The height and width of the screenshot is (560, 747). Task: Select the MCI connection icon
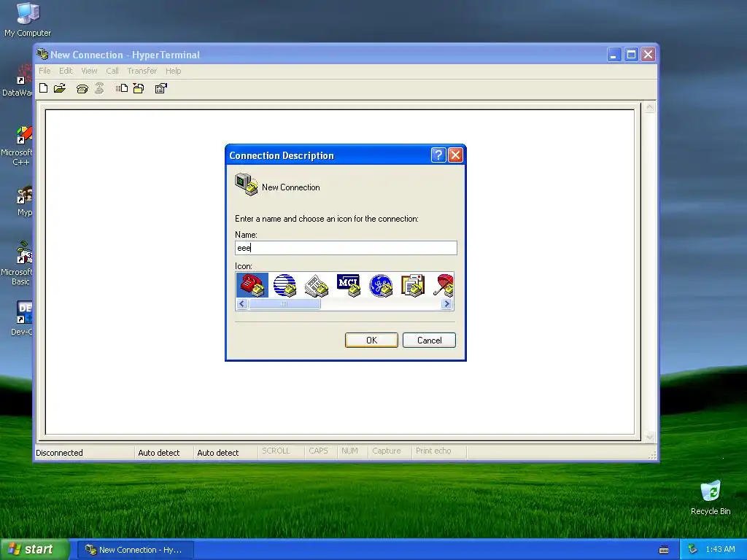348,285
